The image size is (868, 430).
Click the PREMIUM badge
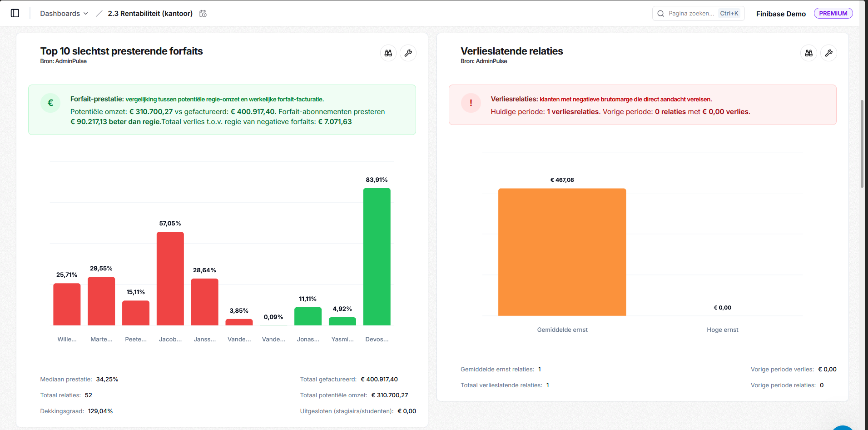click(833, 14)
